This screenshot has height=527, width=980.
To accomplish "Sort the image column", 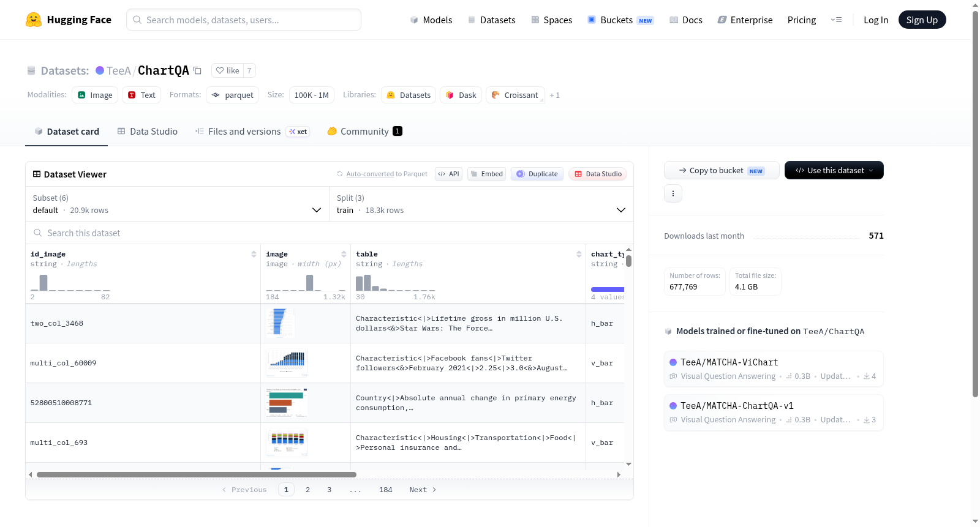I will tap(344, 254).
